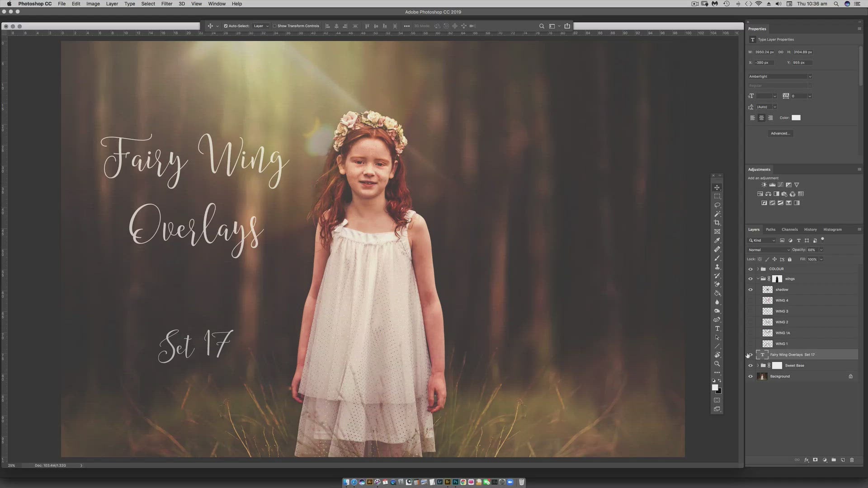Select the Clone Stamp tool

pyautogui.click(x=717, y=267)
